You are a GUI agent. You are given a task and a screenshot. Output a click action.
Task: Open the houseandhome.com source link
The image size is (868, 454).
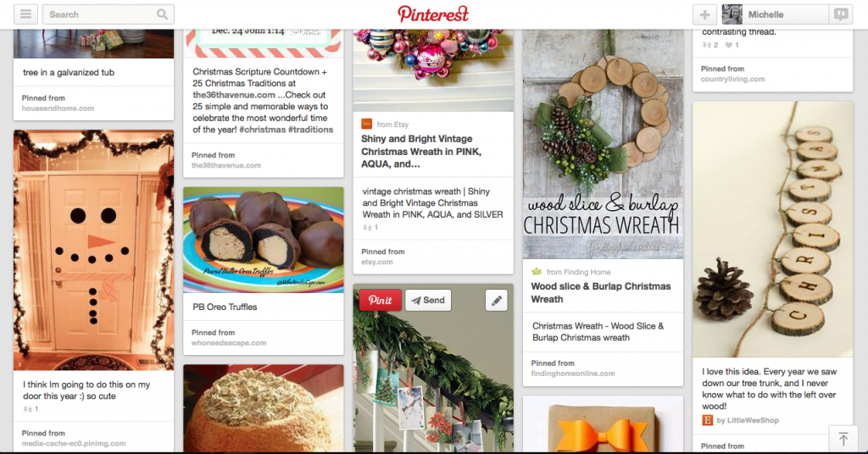[x=58, y=108]
